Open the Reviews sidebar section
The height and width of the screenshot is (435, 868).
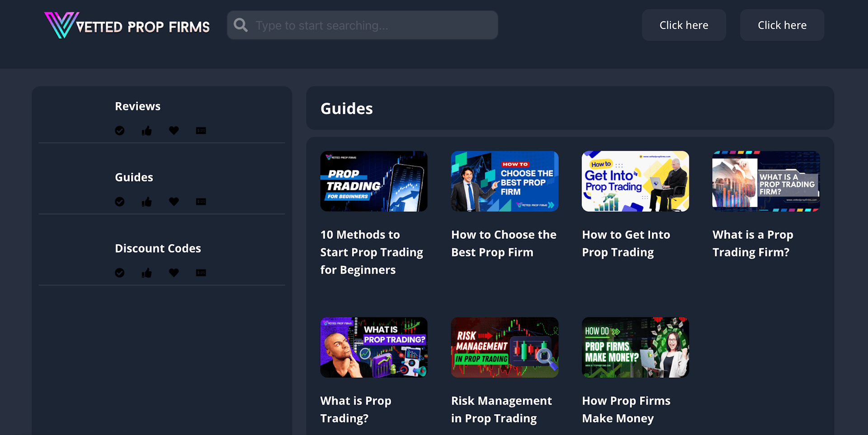tap(137, 106)
